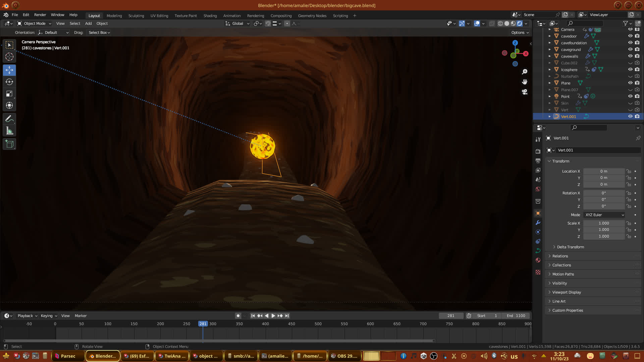Disable rendering for the Plane object
The width and height of the screenshot is (644, 362).
click(637, 83)
